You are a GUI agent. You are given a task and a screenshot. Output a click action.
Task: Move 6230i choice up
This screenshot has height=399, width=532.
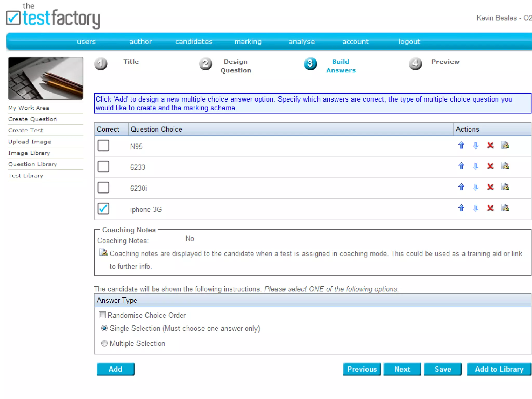(461, 187)
